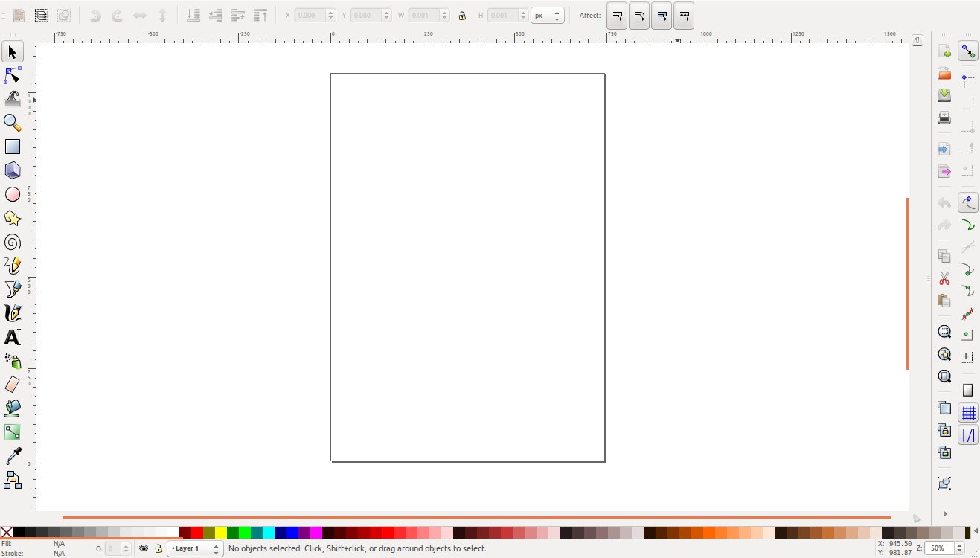Lower selection to bottom

coord(193,15)
